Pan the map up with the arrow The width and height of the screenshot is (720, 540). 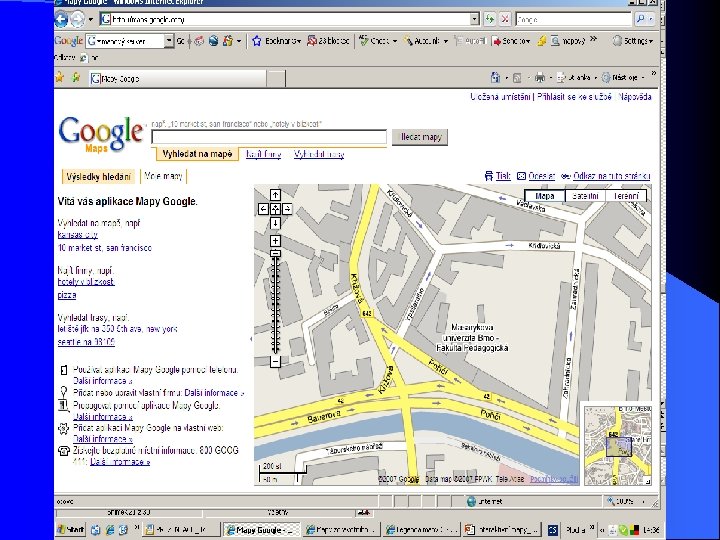275,195
